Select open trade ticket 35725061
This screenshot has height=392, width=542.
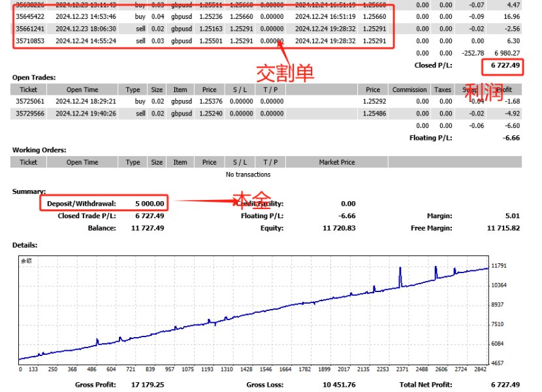29,101
